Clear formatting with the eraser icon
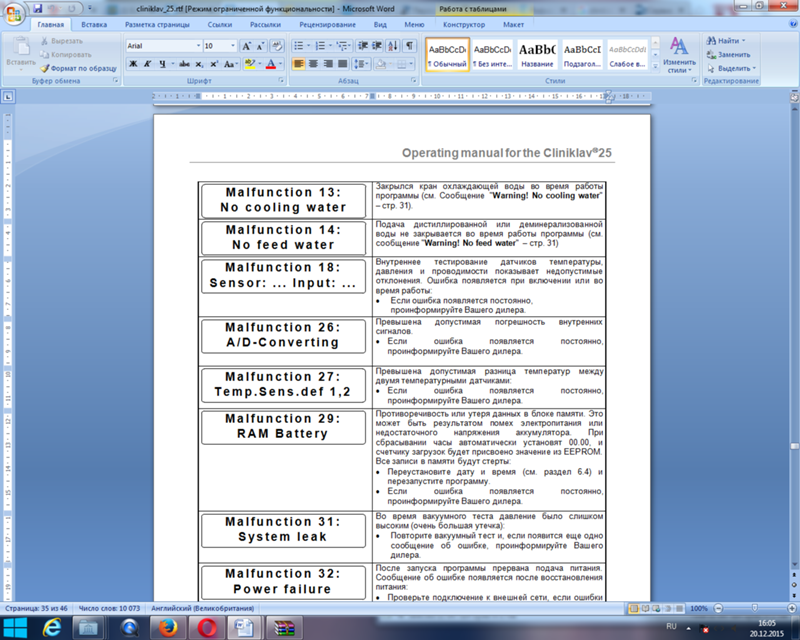Viewport: 800px width, 640px height. click(x=277, y=46)
